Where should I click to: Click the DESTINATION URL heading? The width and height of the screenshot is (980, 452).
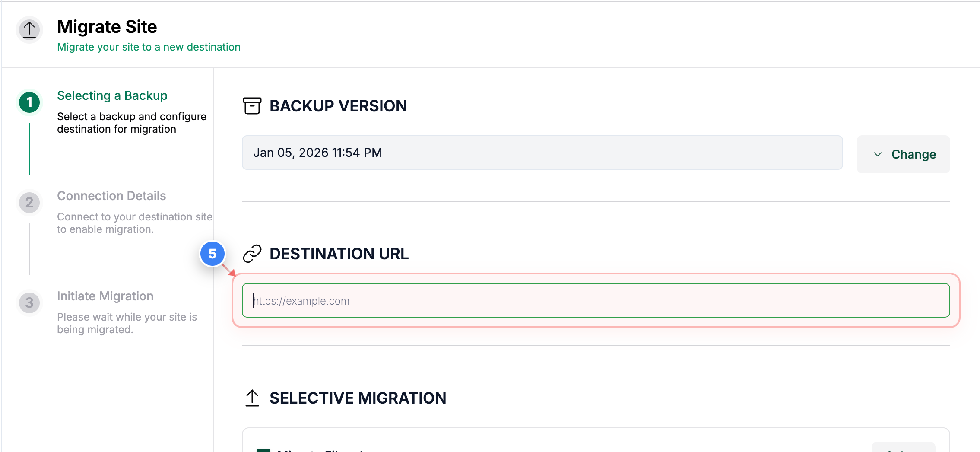(339, 254)
